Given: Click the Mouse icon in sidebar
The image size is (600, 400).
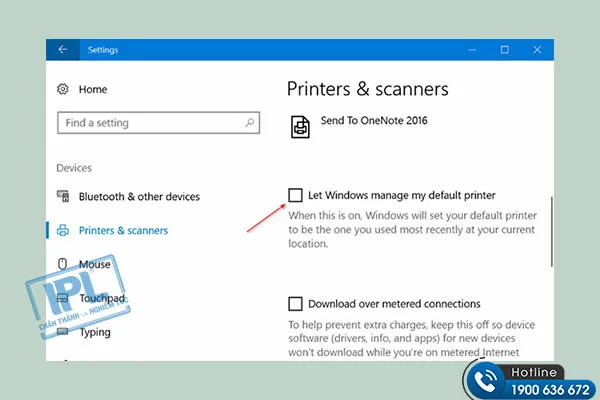Looking at the screenshot, I should [x=62, y=264].
